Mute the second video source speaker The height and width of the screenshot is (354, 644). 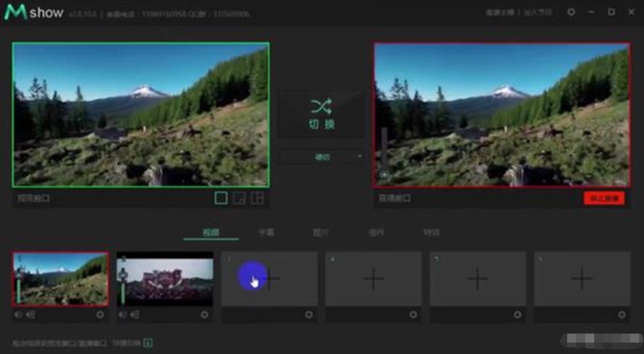pos(122,314)
